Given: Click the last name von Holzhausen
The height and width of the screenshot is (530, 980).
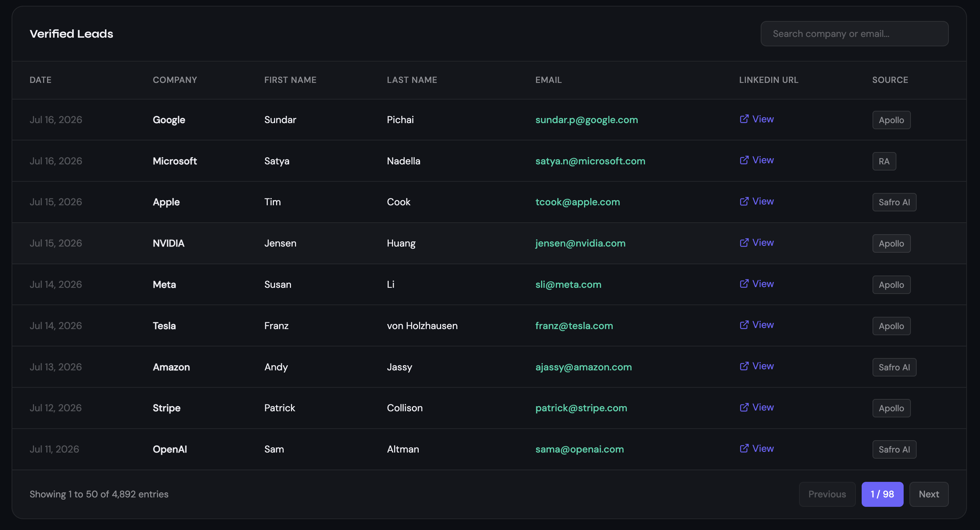Looking at the screenshot, I should [422, 326].
